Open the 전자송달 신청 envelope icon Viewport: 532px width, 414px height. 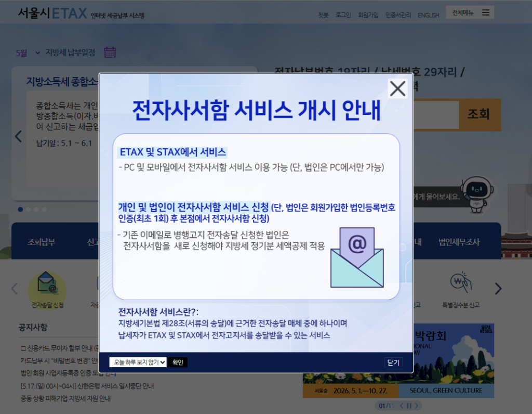47,290
